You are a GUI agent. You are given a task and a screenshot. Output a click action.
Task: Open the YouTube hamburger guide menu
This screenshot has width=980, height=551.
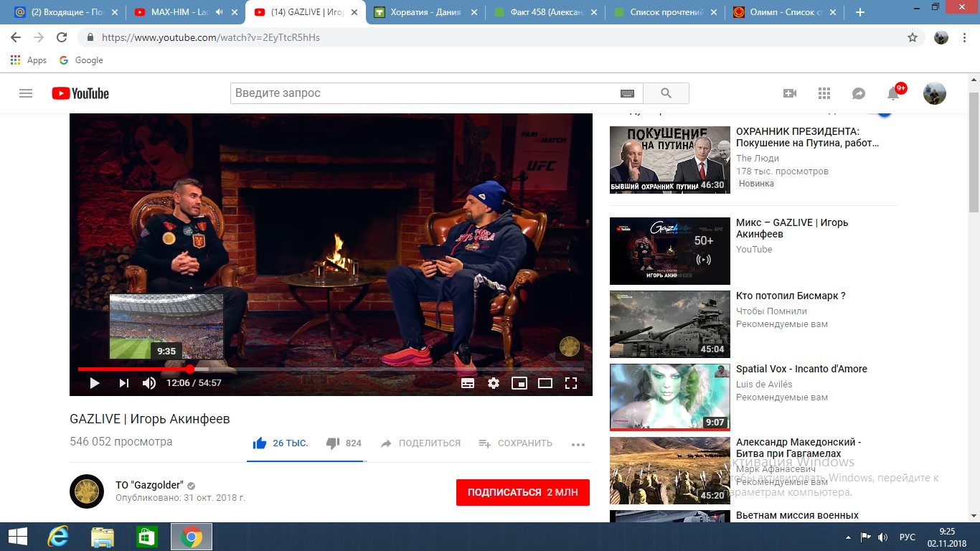coord(26,93)
